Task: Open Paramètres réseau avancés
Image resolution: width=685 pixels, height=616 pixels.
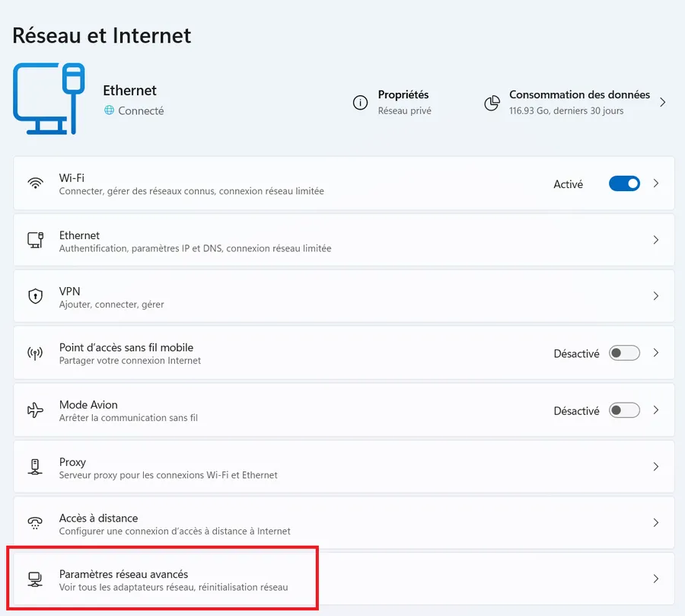Action: coord(344,579)
